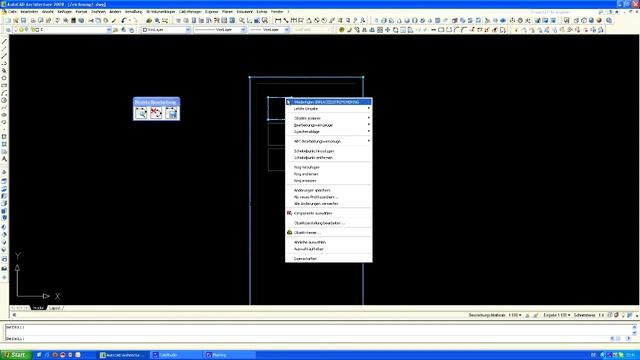Click the Open file icon
The width and height of the screenshot is (640, 360).
(x=16, y=20)
